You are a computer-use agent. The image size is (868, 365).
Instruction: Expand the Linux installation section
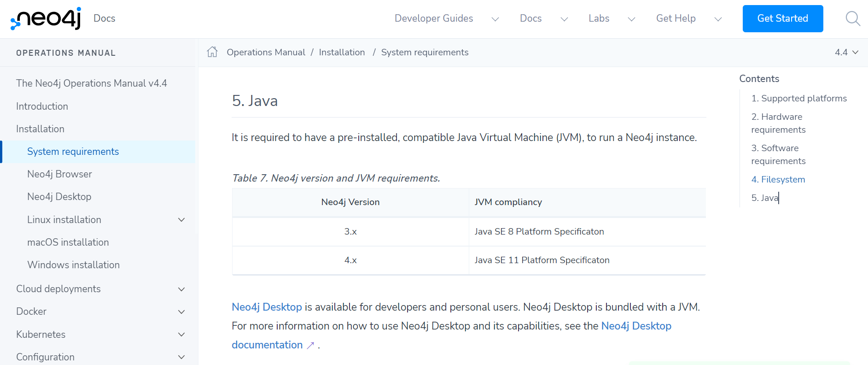[181, 220]
